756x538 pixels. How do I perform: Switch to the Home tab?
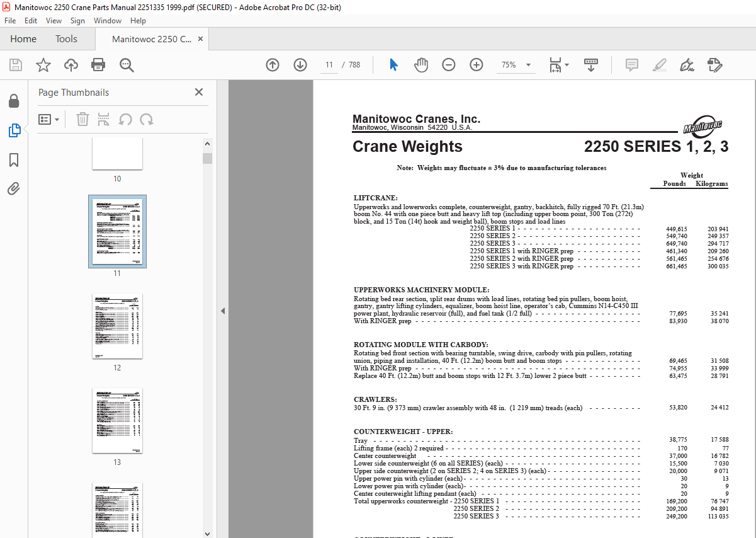point(23,39)
